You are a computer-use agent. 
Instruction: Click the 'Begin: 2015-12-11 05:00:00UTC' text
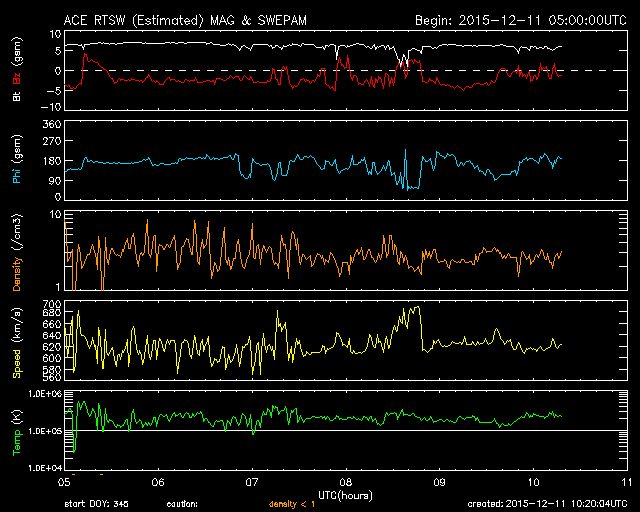(x=521, y=20)
